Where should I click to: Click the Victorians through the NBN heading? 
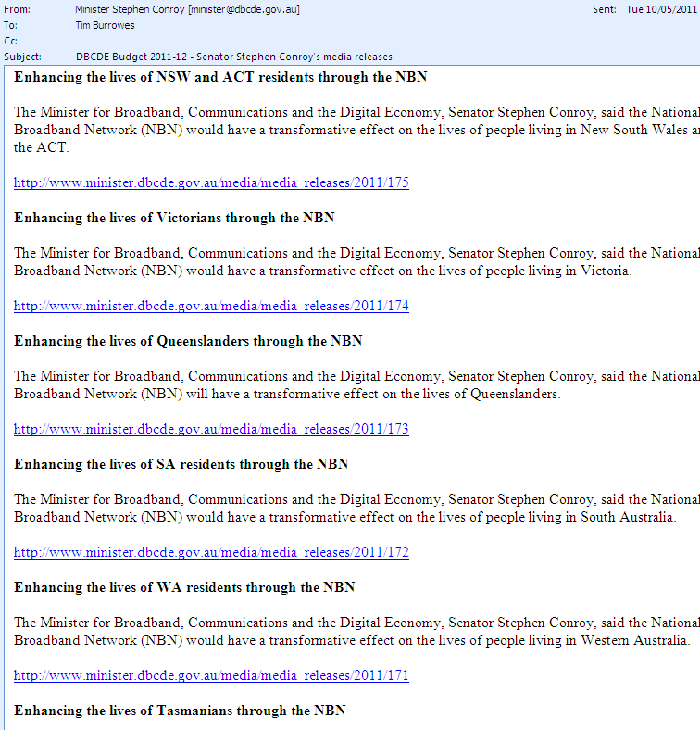tap(174, 218)
